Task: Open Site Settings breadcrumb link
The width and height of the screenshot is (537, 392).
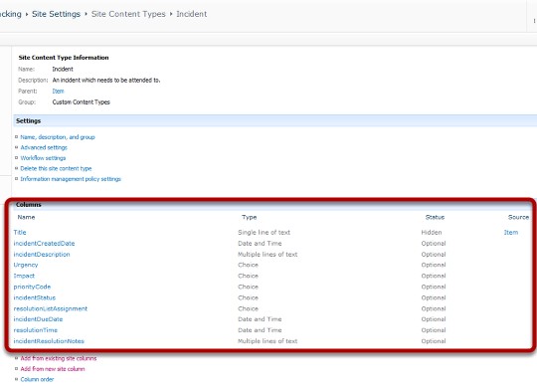Action: pos(56,14)
